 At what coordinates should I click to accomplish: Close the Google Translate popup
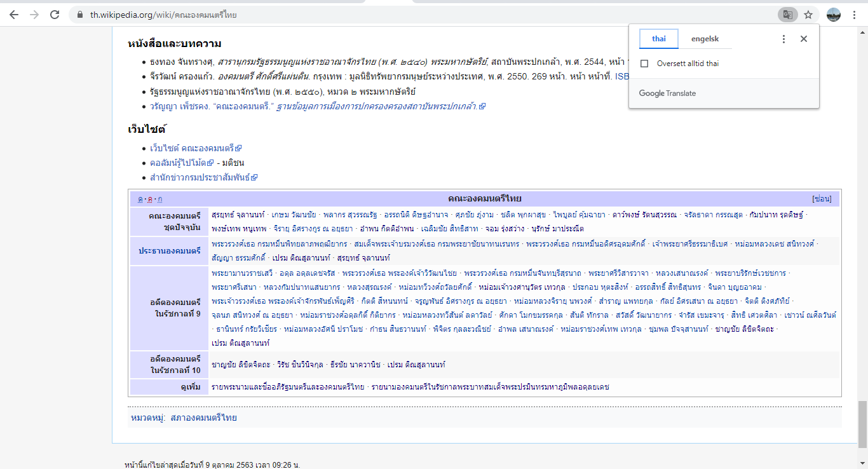[803, 39]
